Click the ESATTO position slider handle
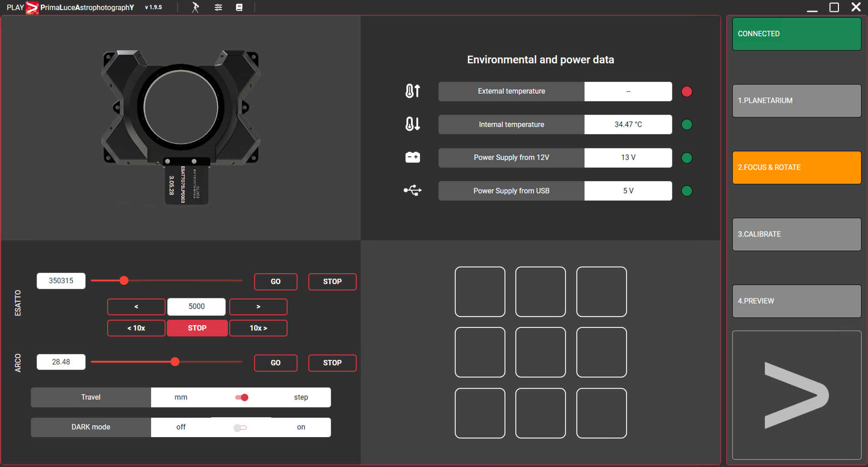868x467 pixels. point(124,281)
